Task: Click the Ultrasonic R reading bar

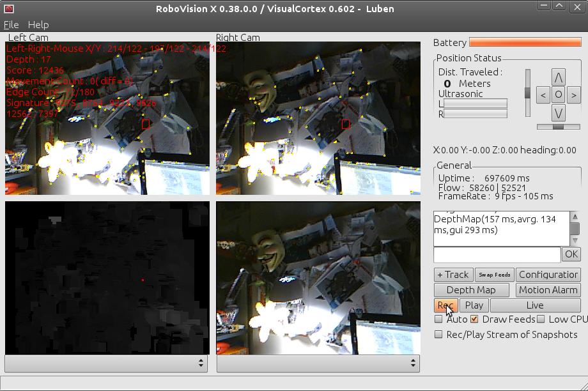Action: click(x=475, y=114)
